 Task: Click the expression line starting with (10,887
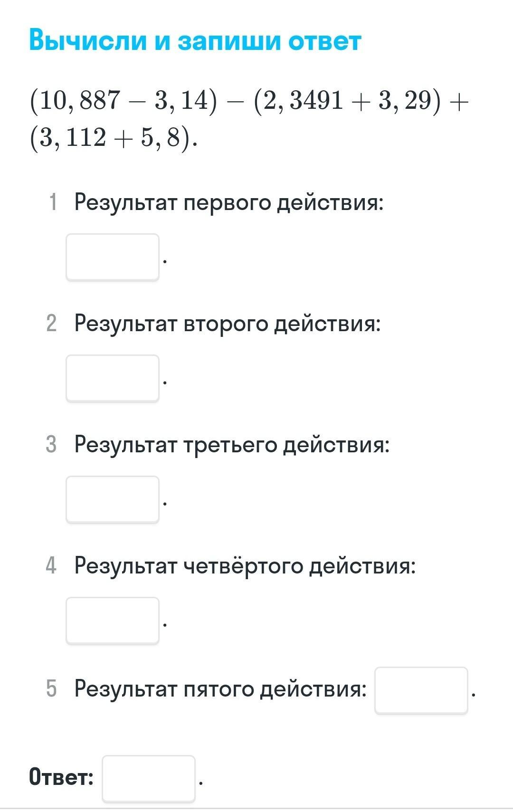click(x=249, y=101)
